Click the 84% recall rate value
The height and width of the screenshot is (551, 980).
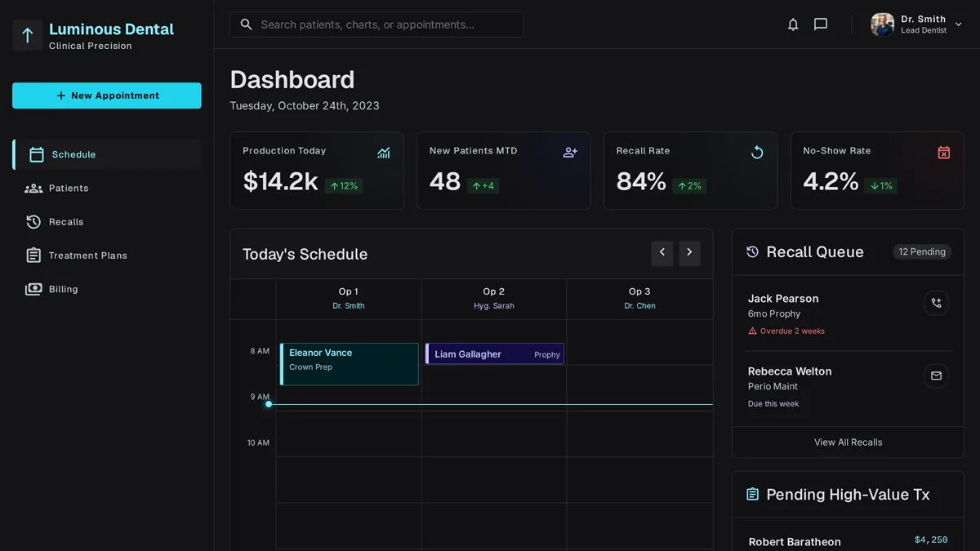[641, 181]
